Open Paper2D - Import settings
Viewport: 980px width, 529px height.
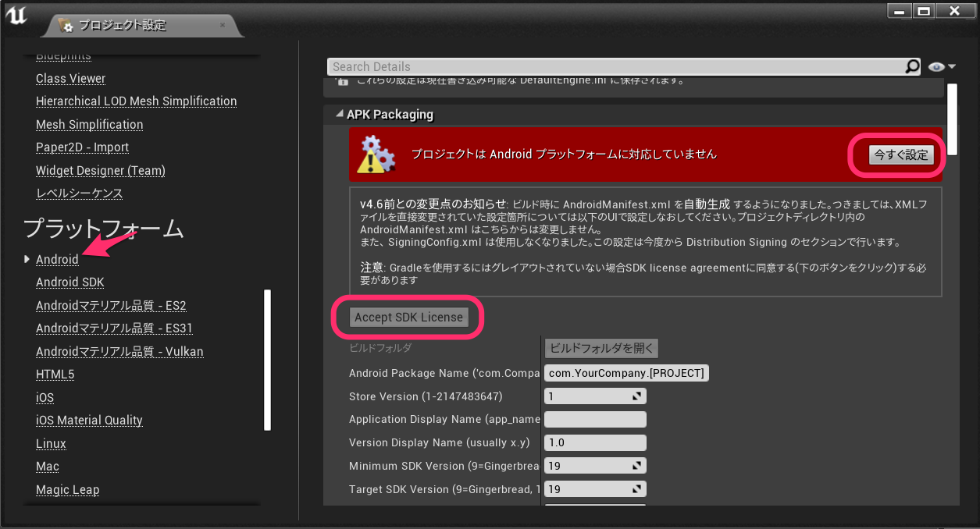82,147
